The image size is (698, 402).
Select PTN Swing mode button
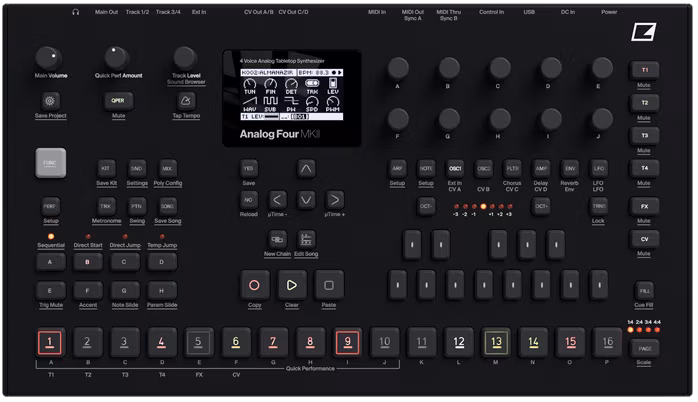coord(137,206)
